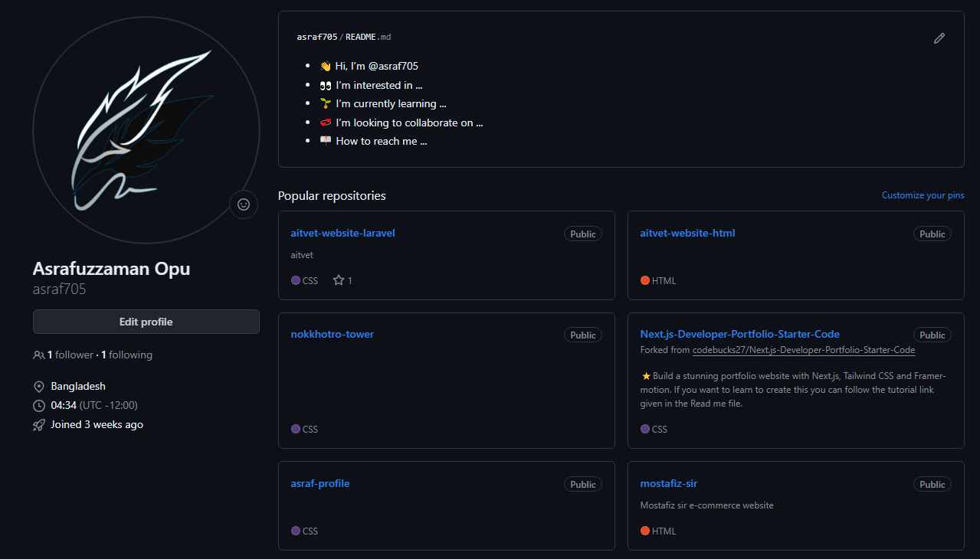980x559 pixels.
Task: Click the pencil edit icon on README
Action: pos(939,38)
